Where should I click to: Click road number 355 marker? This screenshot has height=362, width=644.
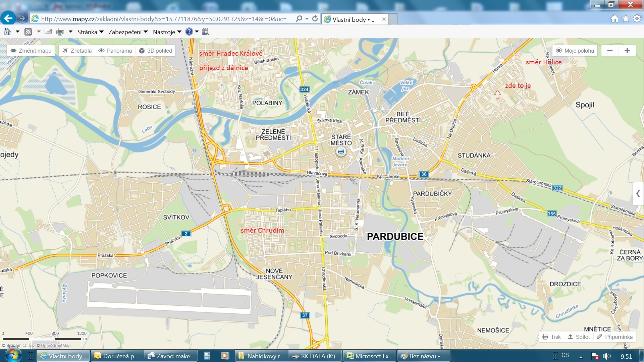551,214
